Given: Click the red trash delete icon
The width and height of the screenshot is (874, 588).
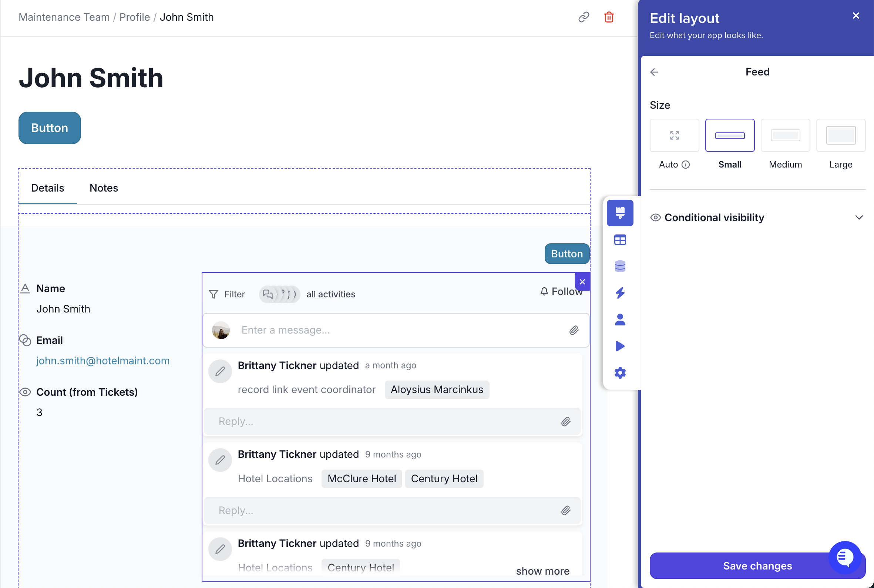Looking at the screenshot, I should [609, 17].
